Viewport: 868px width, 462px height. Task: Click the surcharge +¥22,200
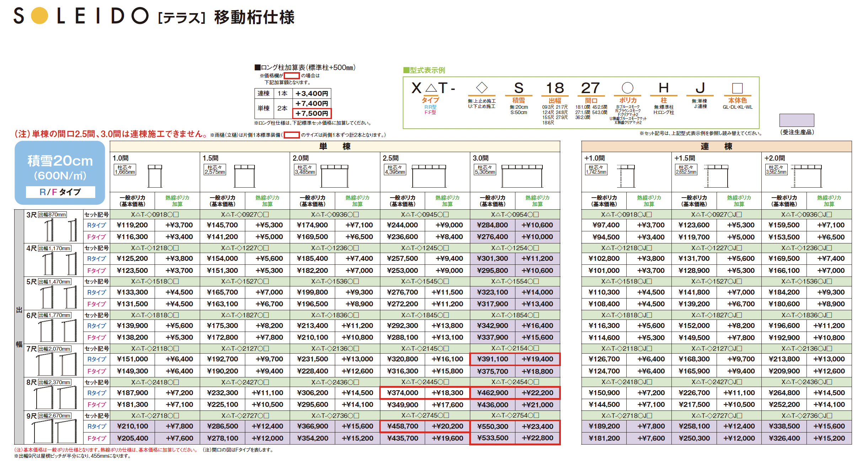(537, 393)
